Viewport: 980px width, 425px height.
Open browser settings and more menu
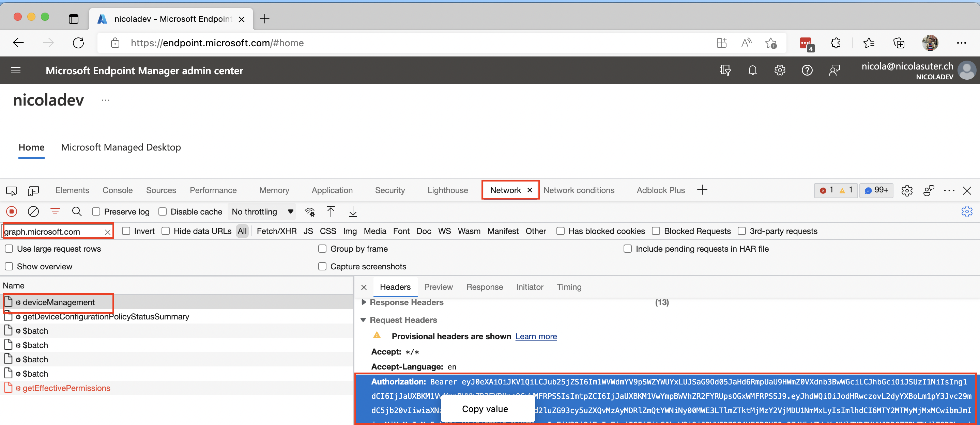pos(961,43)
